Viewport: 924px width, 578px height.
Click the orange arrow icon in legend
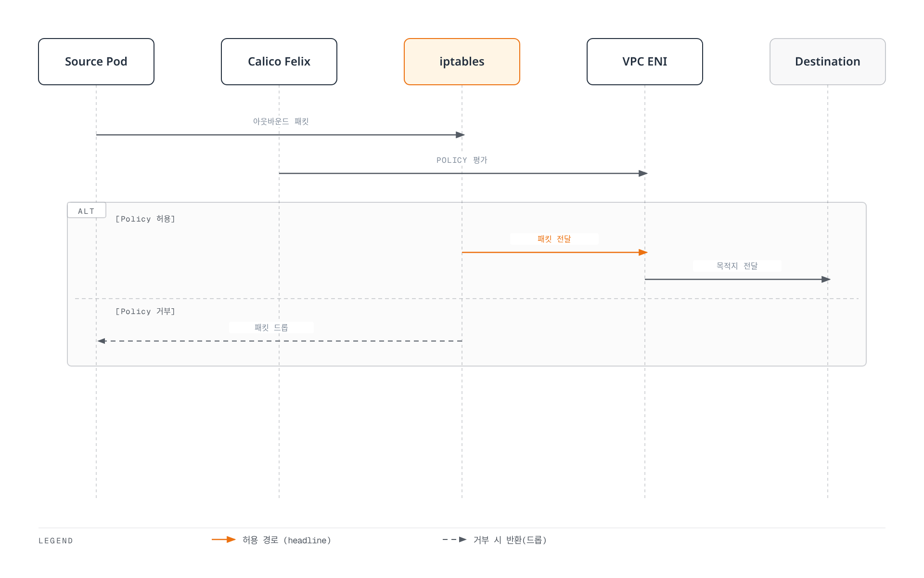tap(224, 539)
